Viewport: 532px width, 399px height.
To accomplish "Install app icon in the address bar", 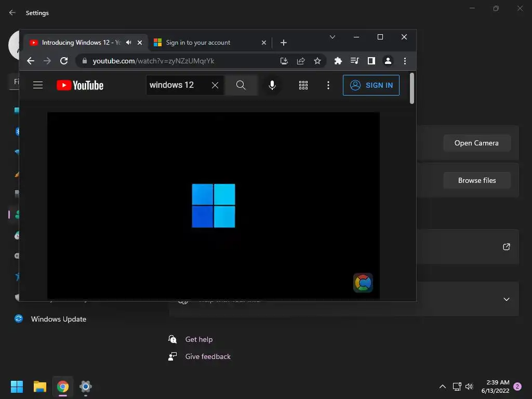I will click(284, 61).
